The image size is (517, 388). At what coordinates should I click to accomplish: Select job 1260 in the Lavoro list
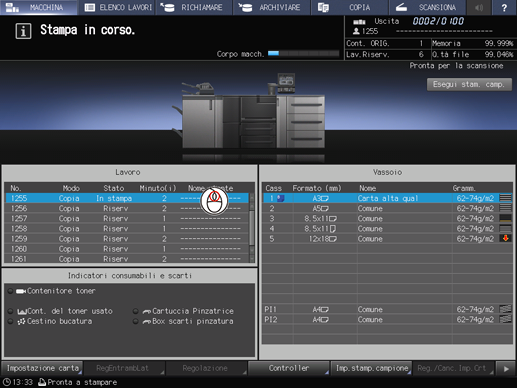(127, 249)
